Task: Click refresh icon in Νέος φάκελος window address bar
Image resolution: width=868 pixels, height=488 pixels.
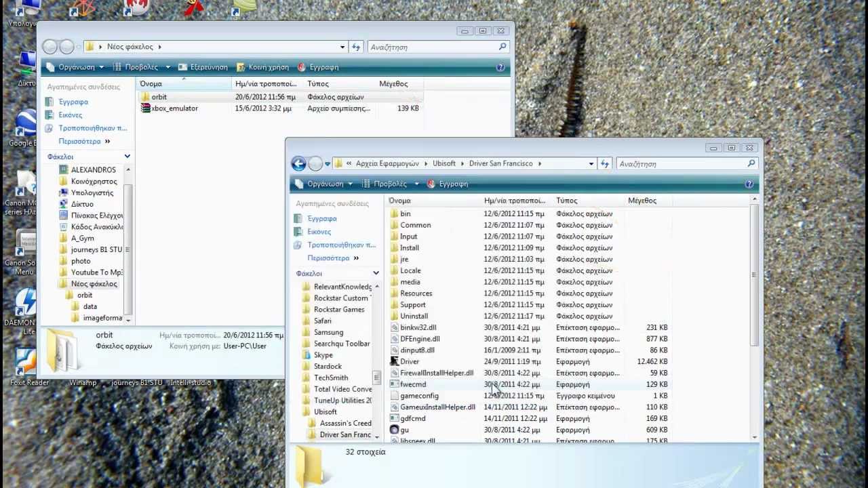Action: click(x=357, y=47)
